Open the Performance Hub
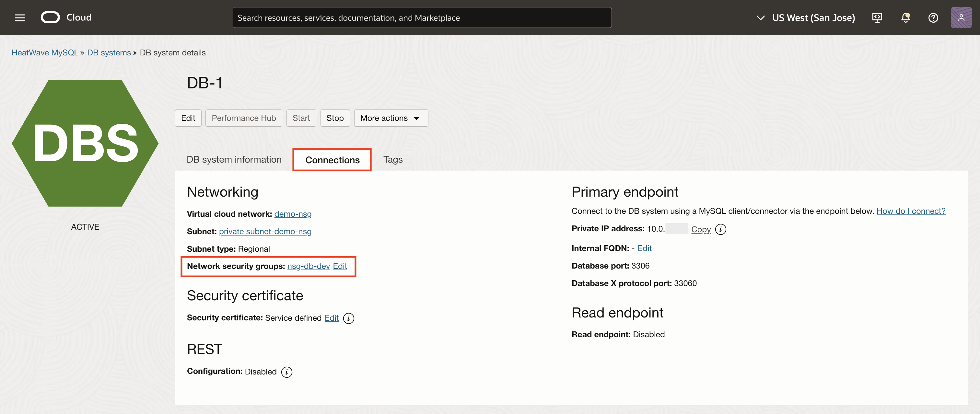 tap(243, 118)
